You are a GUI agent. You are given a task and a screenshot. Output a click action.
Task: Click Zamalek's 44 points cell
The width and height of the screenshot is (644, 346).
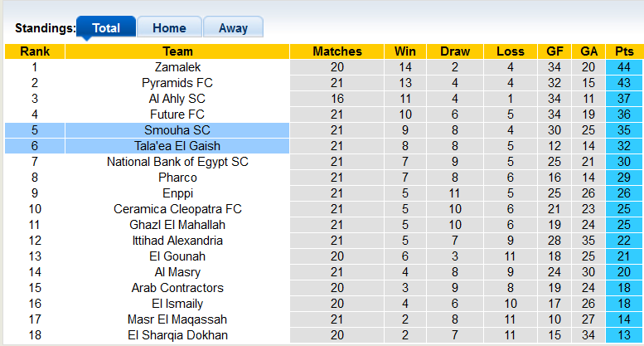[x=624, y=67]
